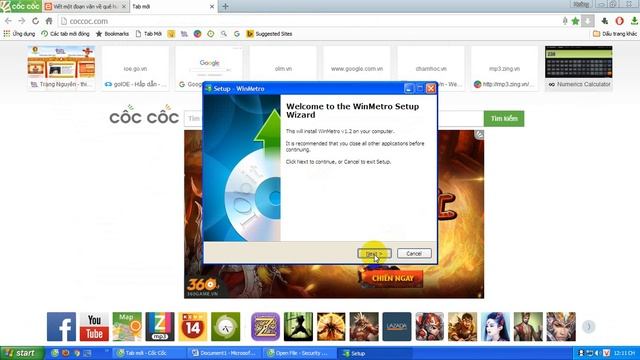Switch to Setup taskbar item

point(375,353)
